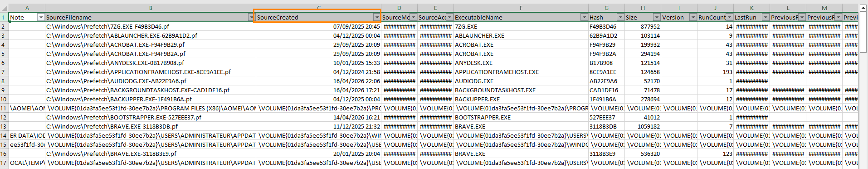The height and width of the screenshot is (169, 868).
Task: Select the date cell 16/04/2026 22:06
Action: coord(319,81)
